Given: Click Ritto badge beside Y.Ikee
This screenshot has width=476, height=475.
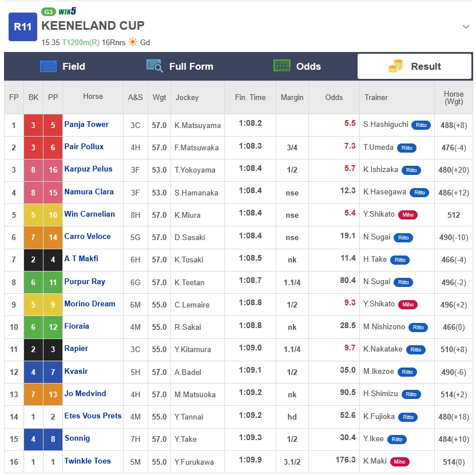Looking at the screenshot, I should point(397,440).
